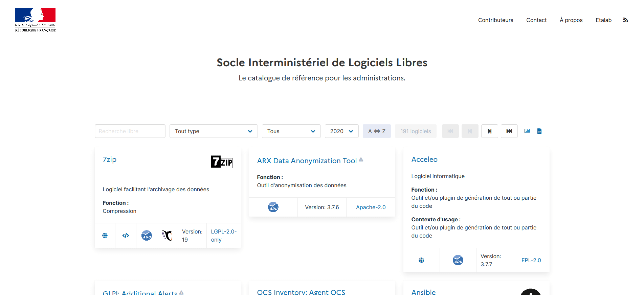Open the Acceleo software title link
Image resolution: width=644 pixels, height=295 pixels.
[x=424, y=159]
